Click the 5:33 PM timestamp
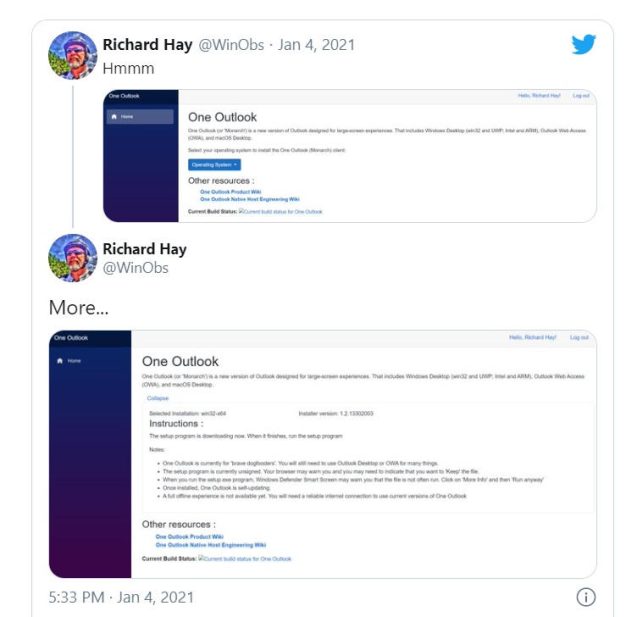The width and height of the screenshot is (626, 617). 76,597
